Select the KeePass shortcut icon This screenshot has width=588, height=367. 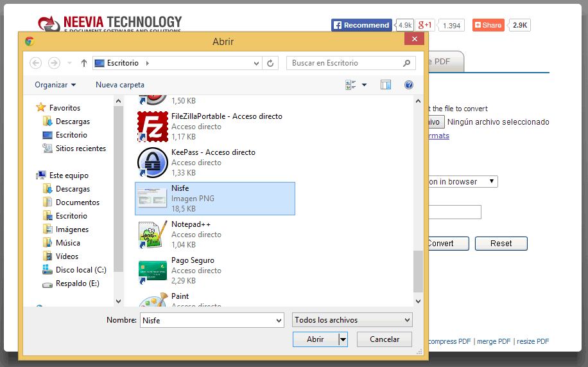(x=152, y=162)
